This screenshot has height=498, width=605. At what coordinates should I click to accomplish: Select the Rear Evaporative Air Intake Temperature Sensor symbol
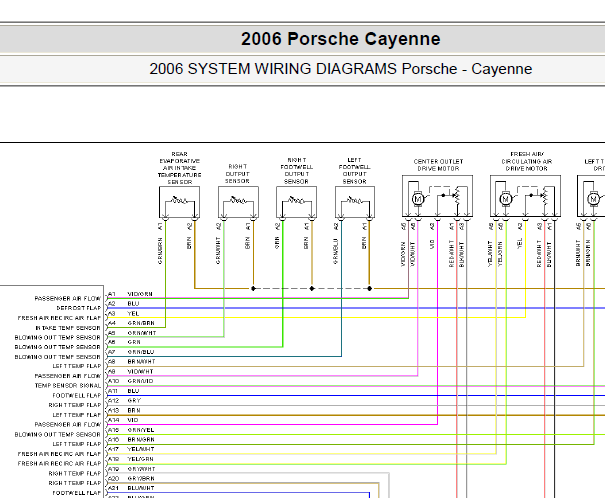point(179,202)
